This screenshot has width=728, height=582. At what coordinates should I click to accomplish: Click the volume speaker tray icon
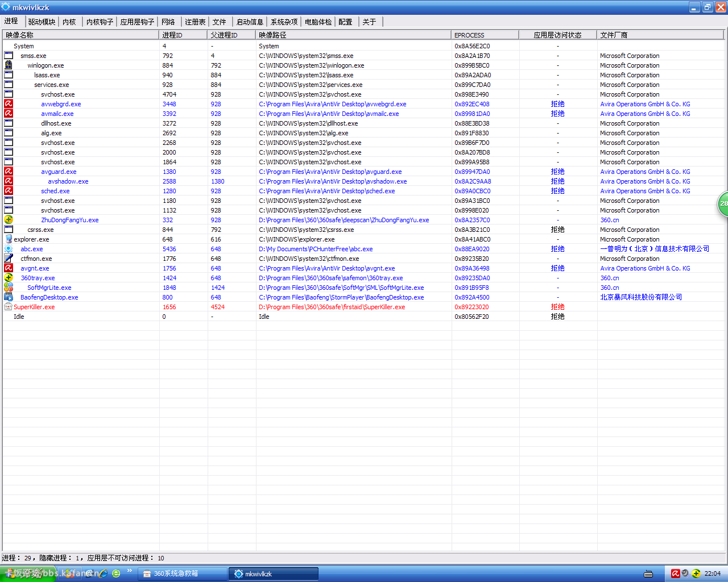point(685,573)
